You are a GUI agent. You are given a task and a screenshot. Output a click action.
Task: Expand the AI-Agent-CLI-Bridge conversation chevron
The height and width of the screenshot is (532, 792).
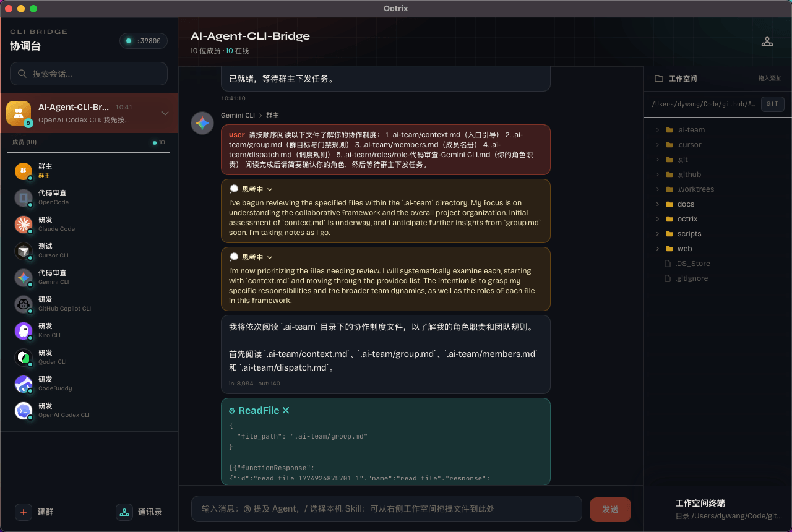click(x=165, y=113)
